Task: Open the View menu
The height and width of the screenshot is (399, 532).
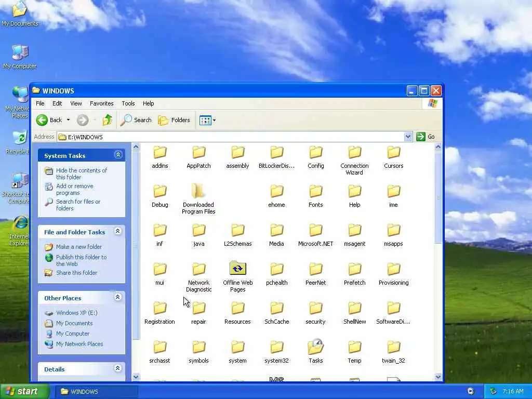Action: [76, 103]
